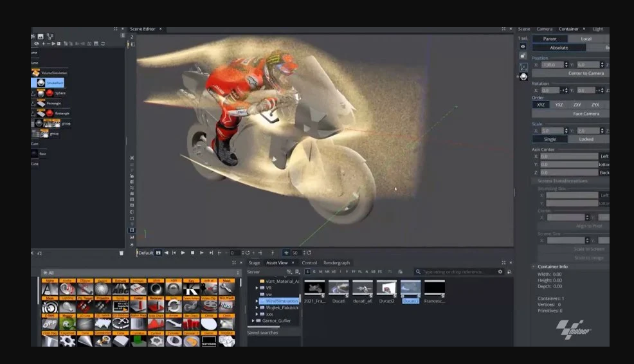Viewport: 634px width, 364px height.
Task: Select the Arrow geometry plugin icon
Action: 174,322
